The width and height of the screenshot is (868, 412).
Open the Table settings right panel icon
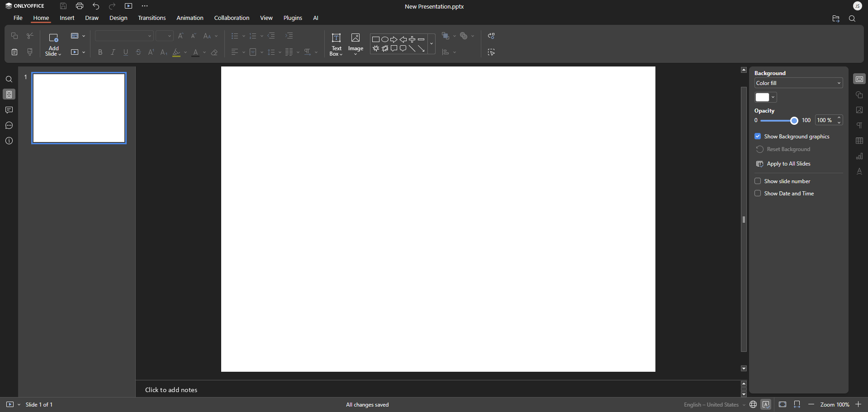[859, 141]
